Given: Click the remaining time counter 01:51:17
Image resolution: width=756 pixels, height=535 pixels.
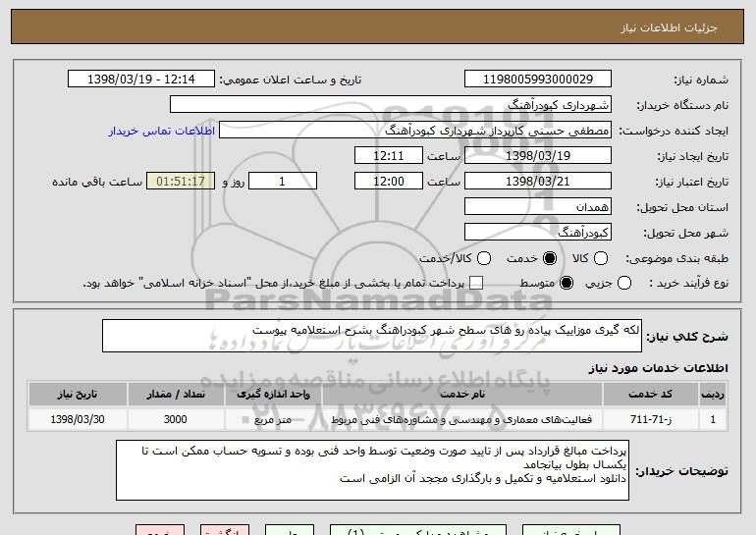Looking at the screenshot, I should coord(181,182).
